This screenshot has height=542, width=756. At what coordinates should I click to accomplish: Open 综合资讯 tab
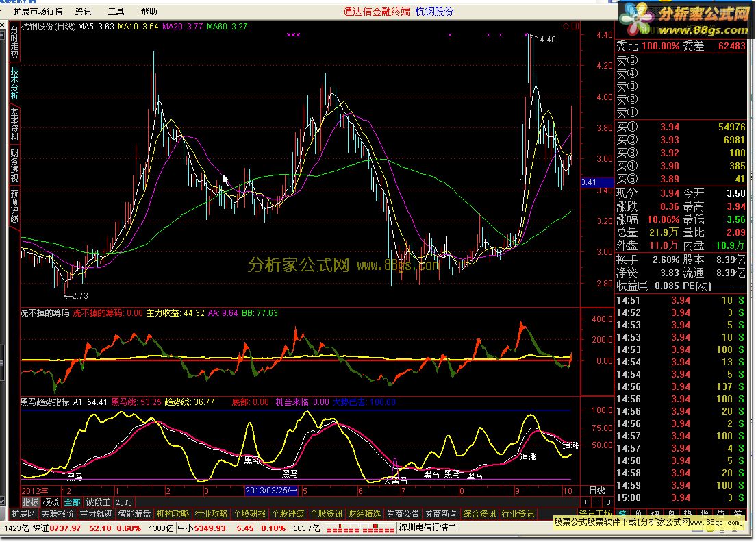480,514
